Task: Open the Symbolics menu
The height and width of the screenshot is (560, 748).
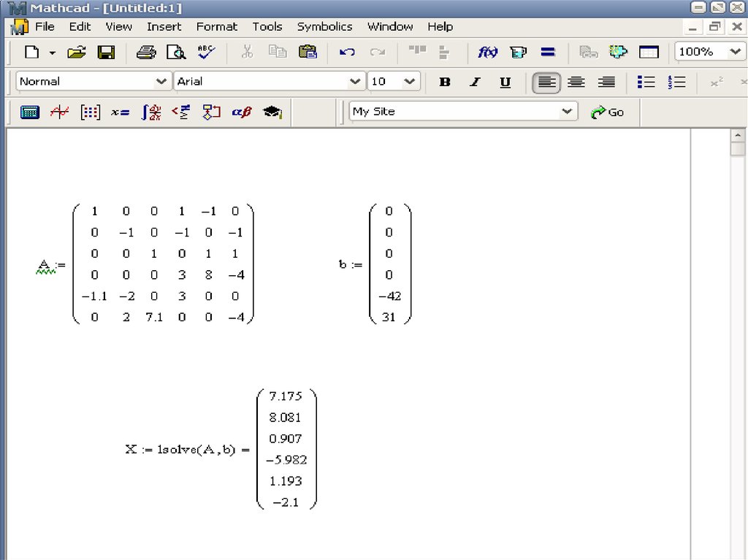Action: pyautogui.click(x=324, y=26)
